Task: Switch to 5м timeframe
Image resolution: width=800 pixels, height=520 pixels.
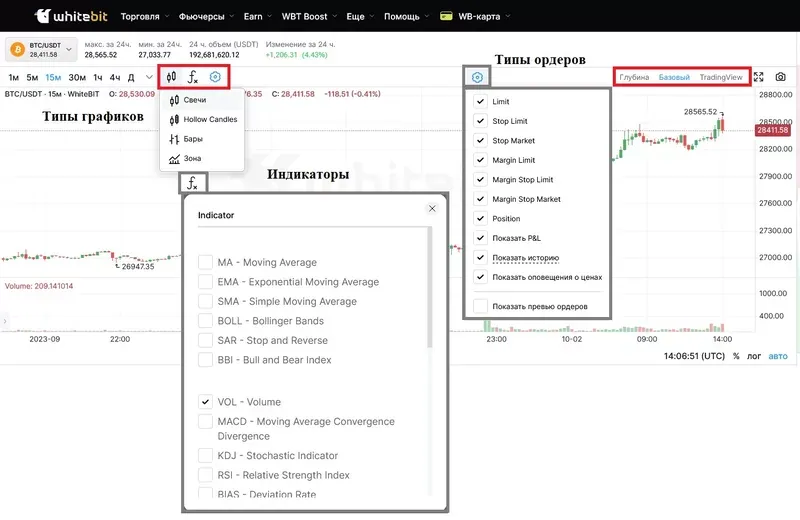Action: point(32,78)
